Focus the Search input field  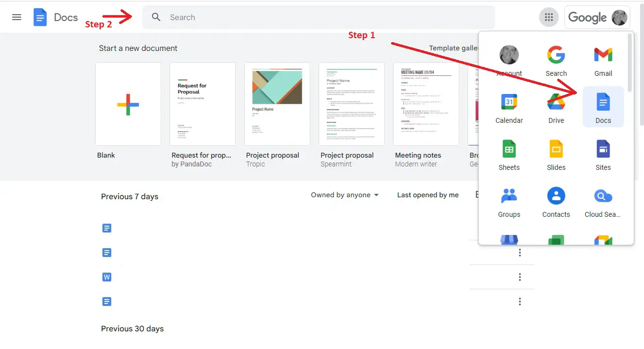point(319,17)
